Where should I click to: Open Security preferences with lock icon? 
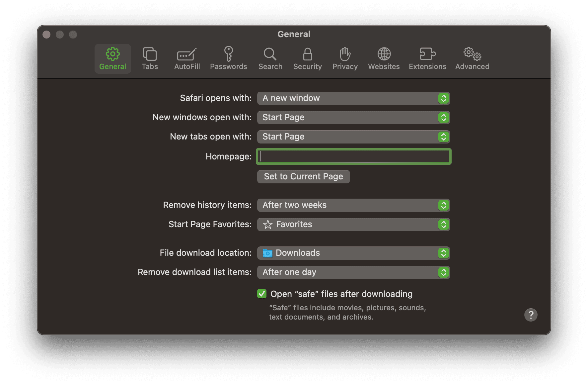pyautogui.click(x=307, y=58)
